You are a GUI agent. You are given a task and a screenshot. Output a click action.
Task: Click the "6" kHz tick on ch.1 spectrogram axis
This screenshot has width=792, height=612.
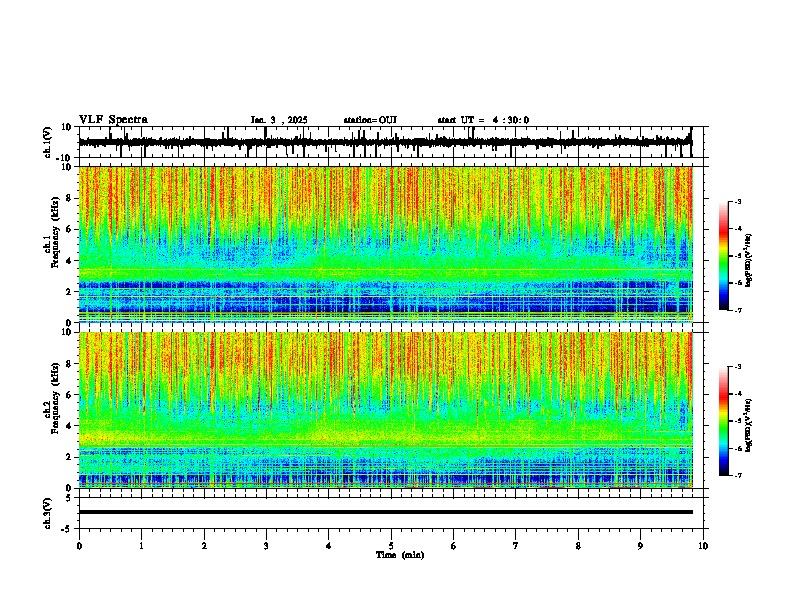coord(69,229)
